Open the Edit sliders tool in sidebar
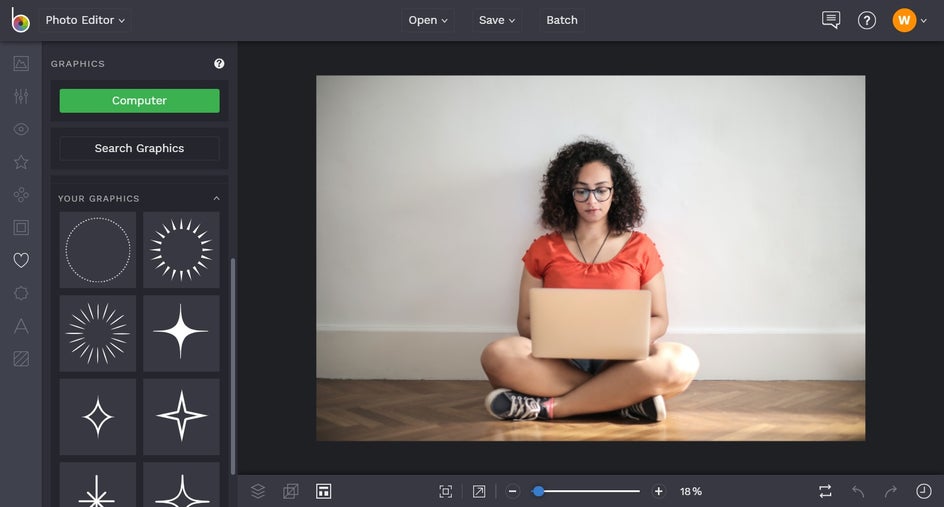 coord(21,96)
